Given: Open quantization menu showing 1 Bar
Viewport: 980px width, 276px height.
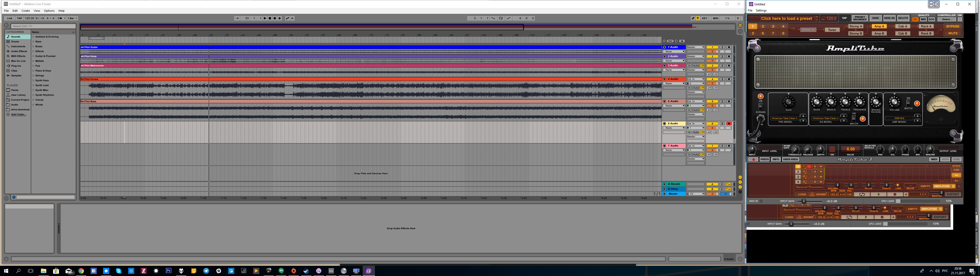Looking at the screenshot, I should [x=73, y=18].
